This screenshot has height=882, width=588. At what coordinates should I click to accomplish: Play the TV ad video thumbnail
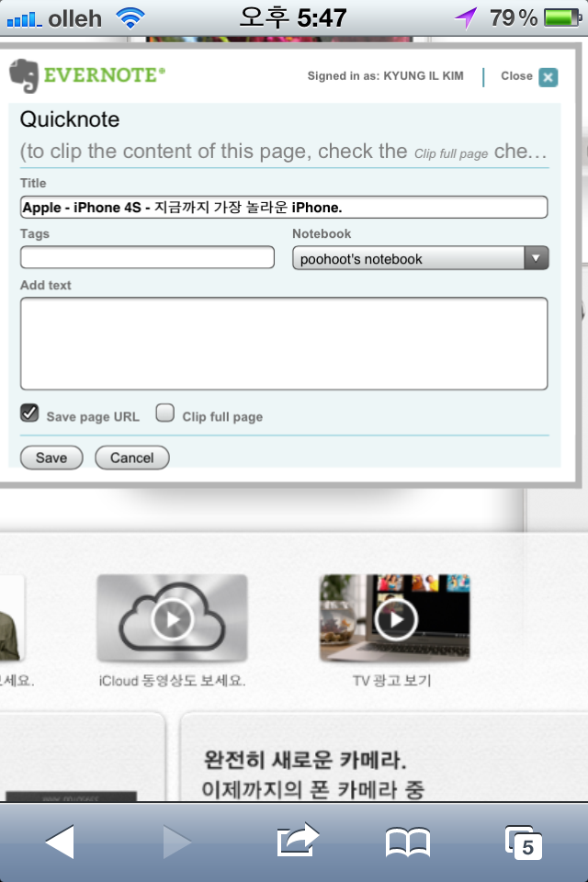pos(395,618)
